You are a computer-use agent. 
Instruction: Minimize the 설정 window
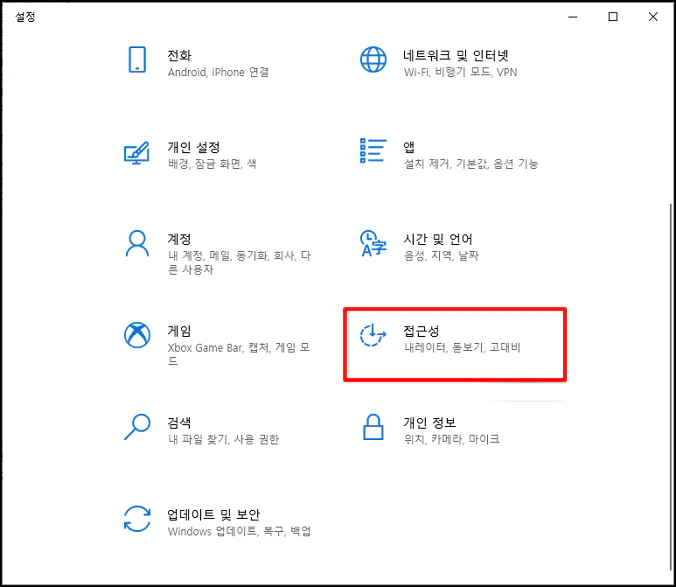(x=573, y=17)
